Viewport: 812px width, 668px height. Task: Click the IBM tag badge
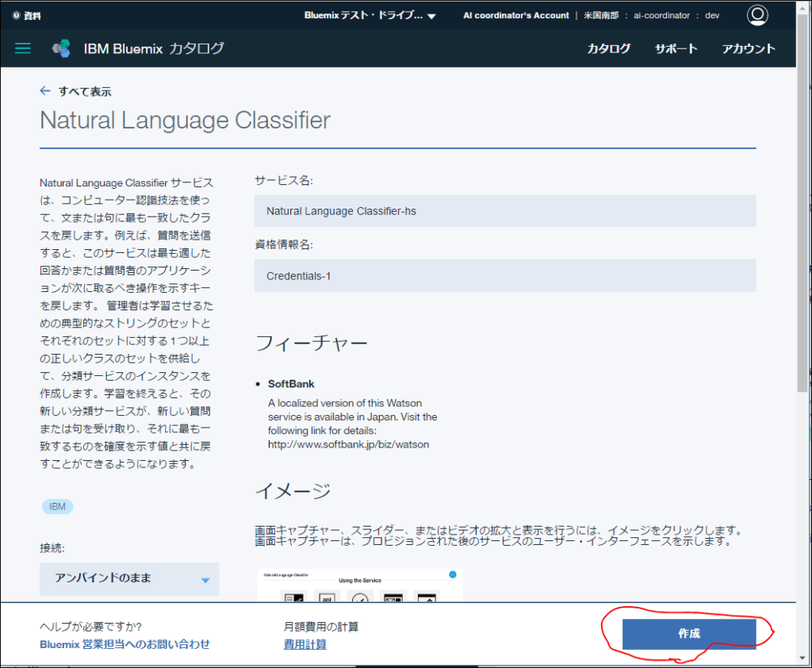click(x=57, y=506)
